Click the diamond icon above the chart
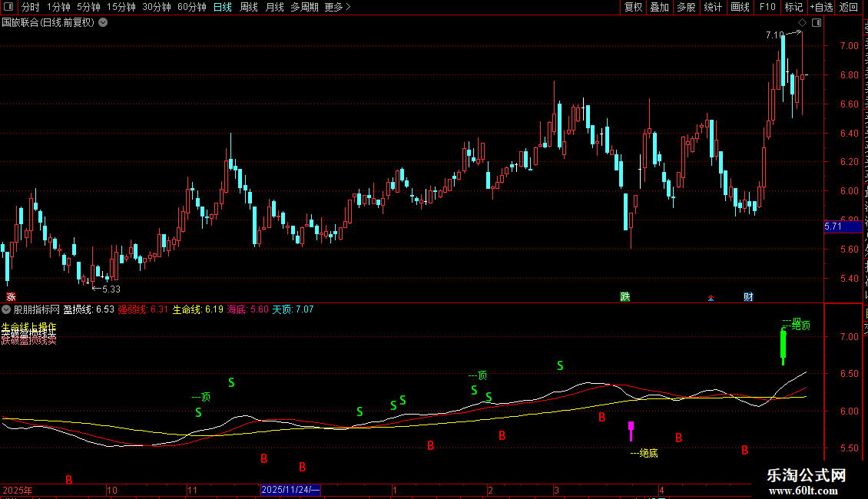The image size is (868, 499). (802, 23)
